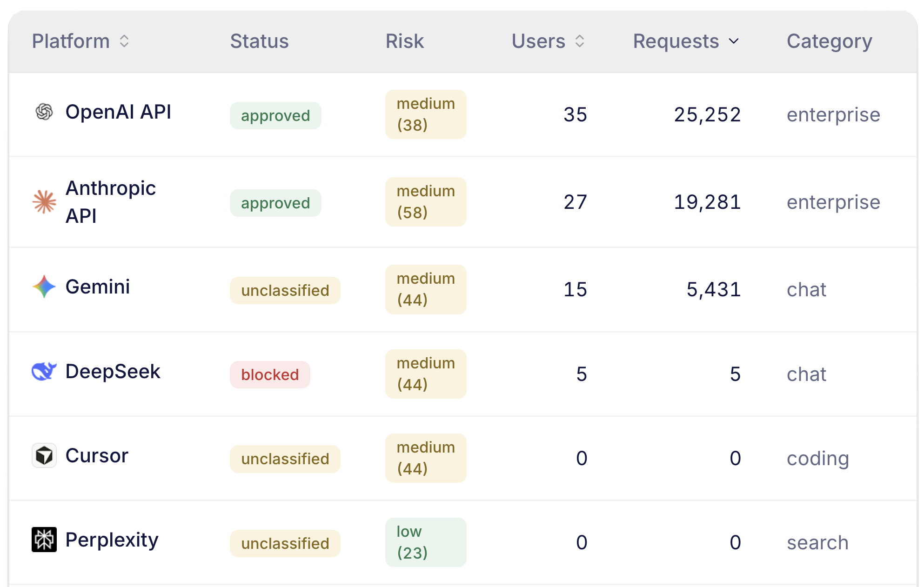Click the enterprise category for OpenAI API
The height and width of the screenshot is (587, 924).
click(x=833, y=115)
